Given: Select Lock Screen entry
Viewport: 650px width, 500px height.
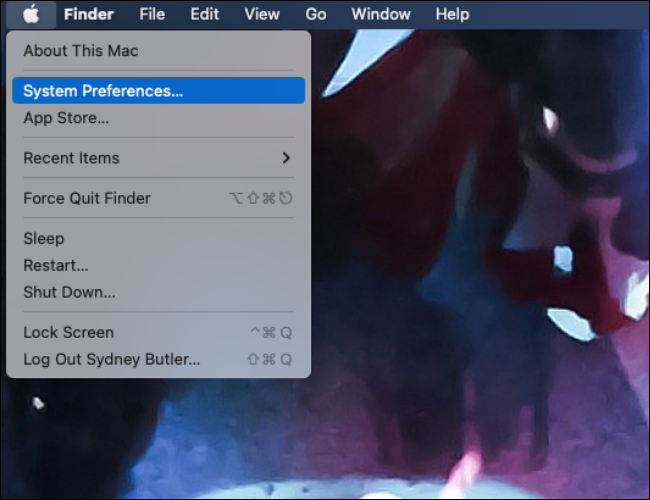Looking at the screenshot, I should (x=158, y=333).
